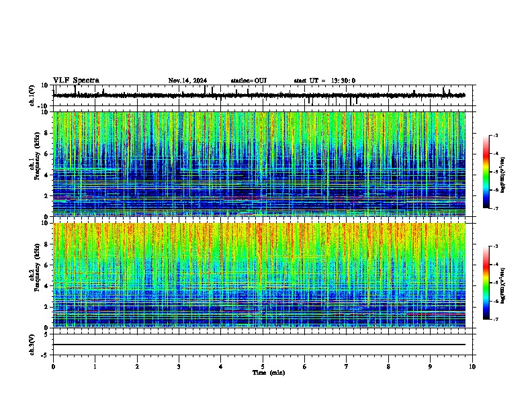Click the ch.1 voltage waveform trace
The height and width of the screenshot is (411, 532).
(x=259, y=95)
